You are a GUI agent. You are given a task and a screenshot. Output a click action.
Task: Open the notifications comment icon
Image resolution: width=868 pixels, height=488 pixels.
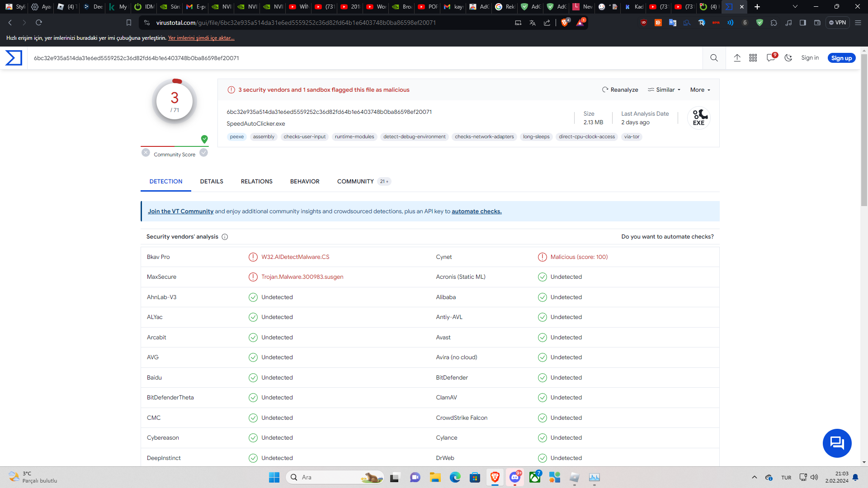click(x=771, y=58)
